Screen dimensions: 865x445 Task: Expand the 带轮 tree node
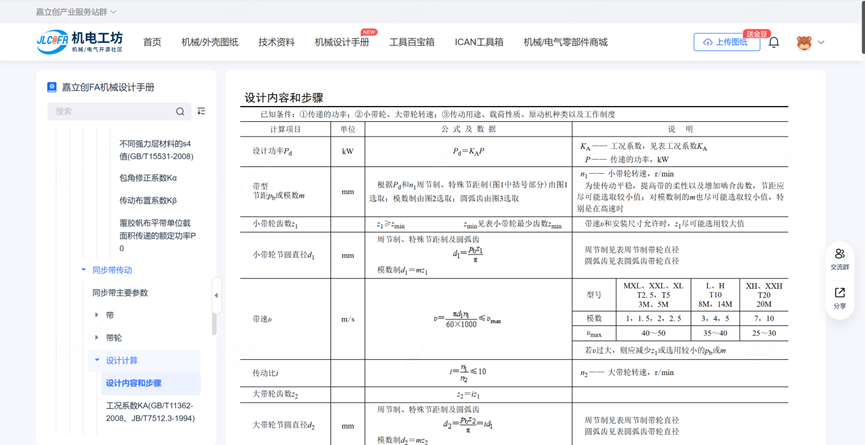(97, 338)
